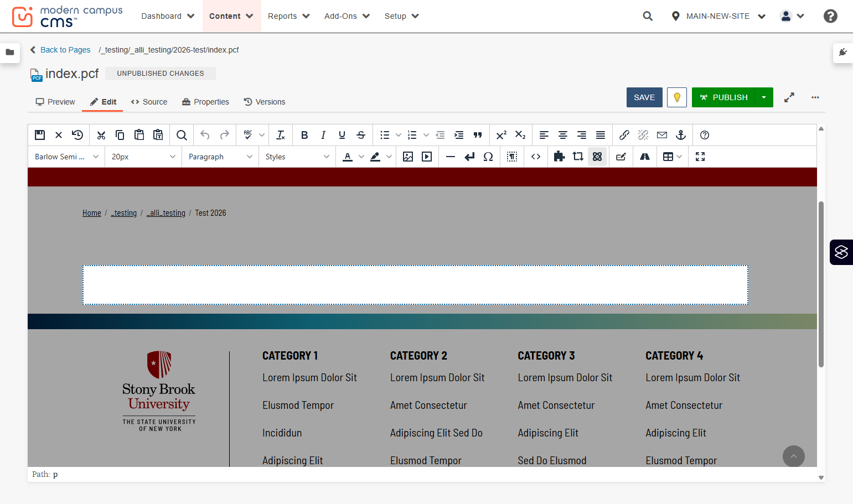This screenshot has height=504, width=853.
Task: Click the PUBLISH button
Action: pos(723,97)
